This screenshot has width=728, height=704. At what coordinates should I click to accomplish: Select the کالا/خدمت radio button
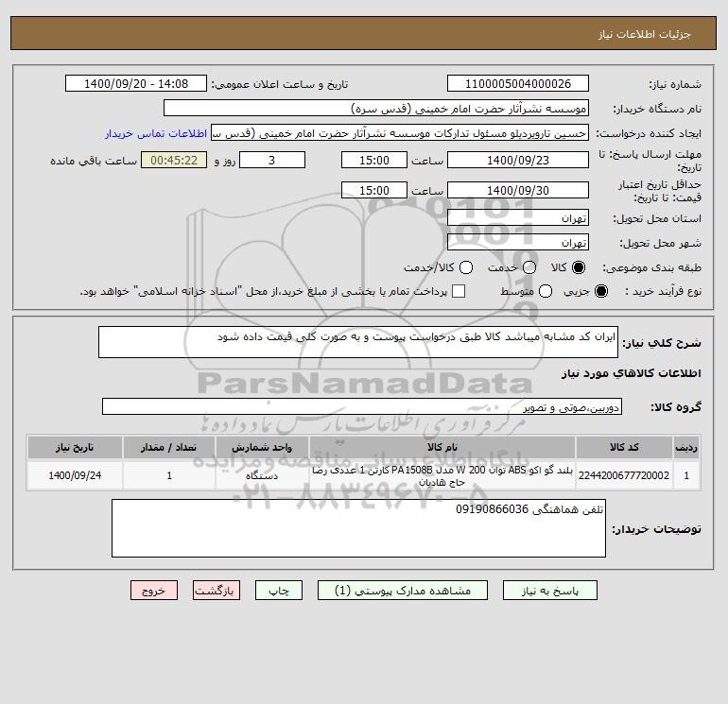point(466,267)
